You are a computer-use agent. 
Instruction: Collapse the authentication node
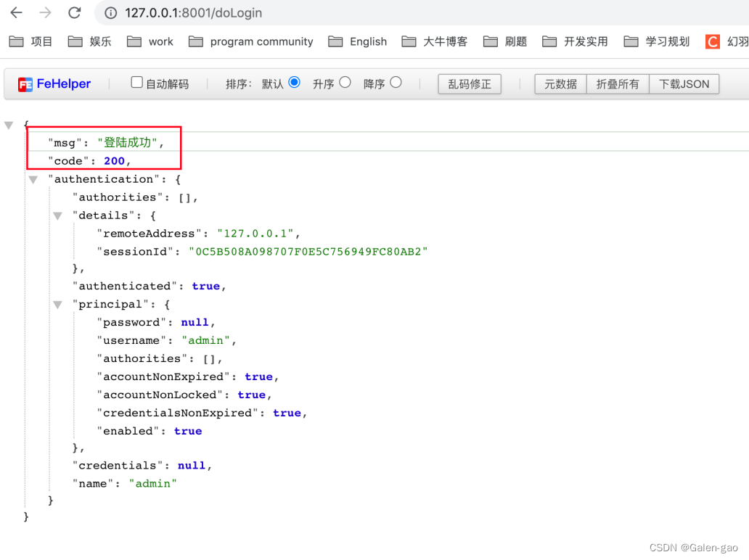(32, 178)
